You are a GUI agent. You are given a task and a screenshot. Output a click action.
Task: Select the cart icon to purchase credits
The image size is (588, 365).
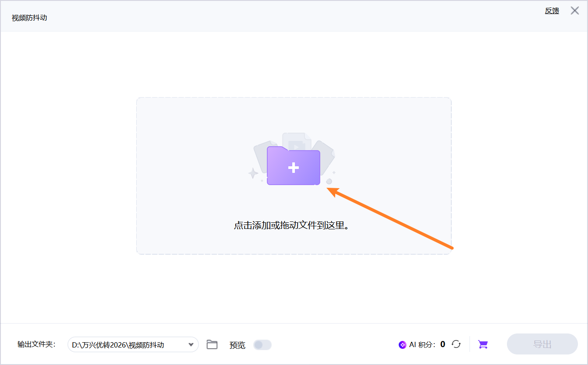pos(482,344)
